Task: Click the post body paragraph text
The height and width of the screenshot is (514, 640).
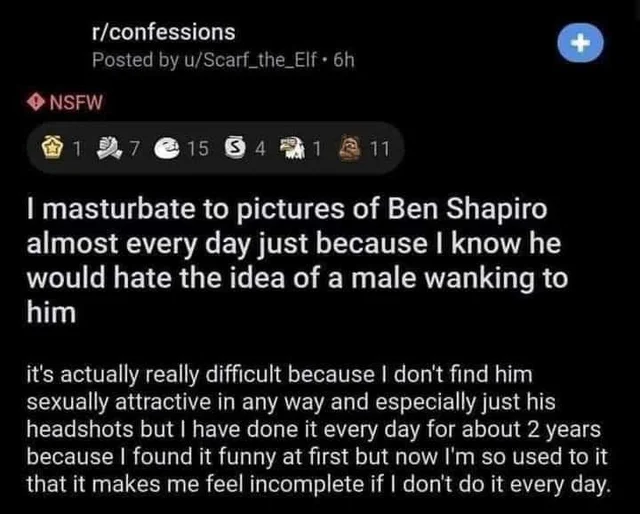Action: [x=317, y=430]
